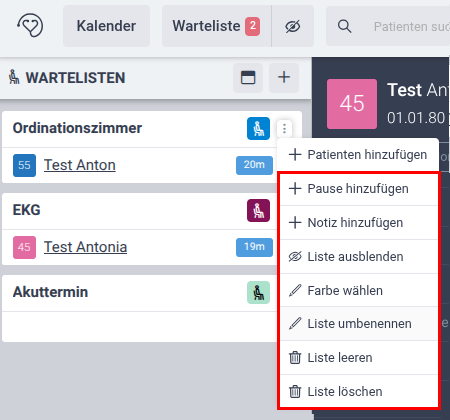Click into the Patienten suchen field

pyautogui.click(x=411, y=26)
